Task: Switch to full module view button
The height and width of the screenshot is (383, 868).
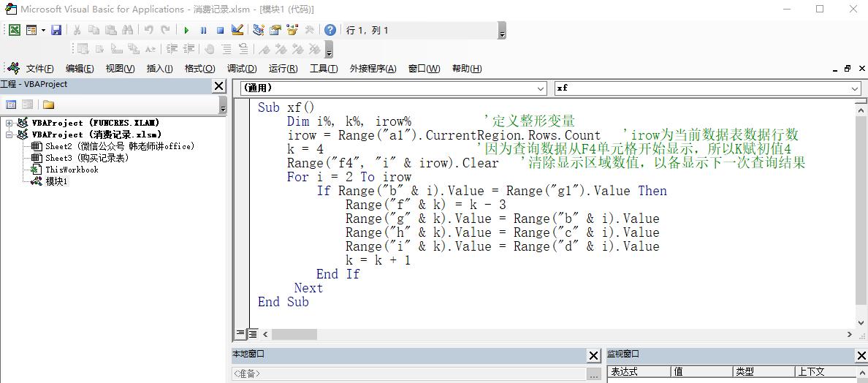Action: [x=252, y=334]
